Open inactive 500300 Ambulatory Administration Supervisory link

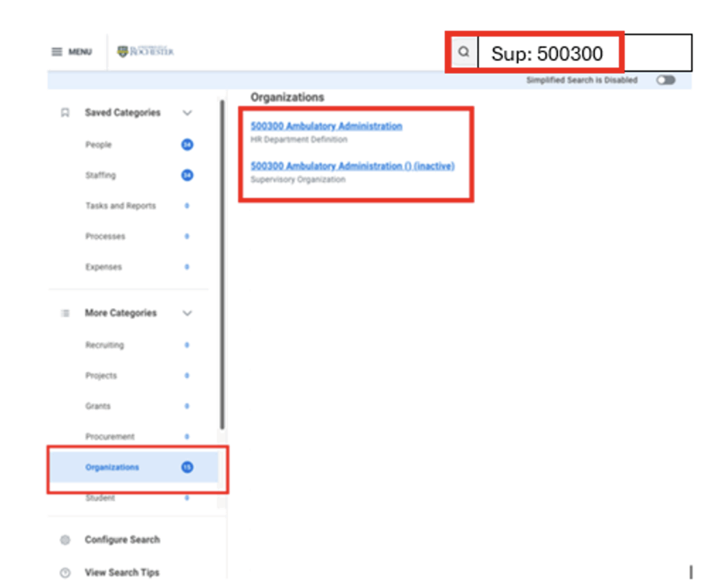353,166
